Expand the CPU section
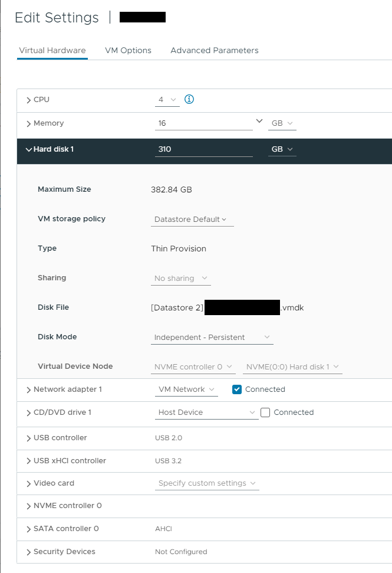 [28, 99]
